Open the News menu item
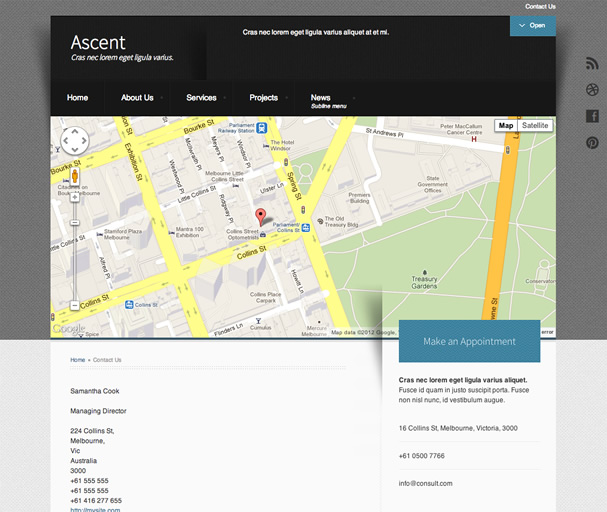This screenshot has width=607, height=512. (321, 98)
